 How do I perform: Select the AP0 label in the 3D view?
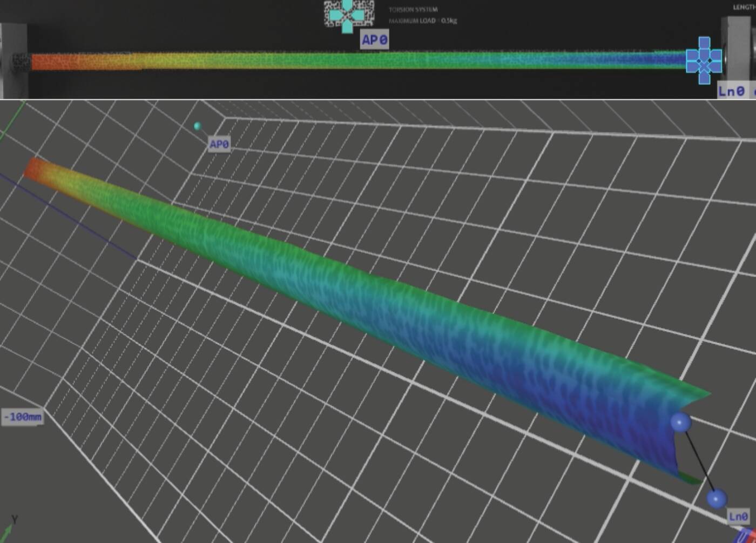point(219,144)
